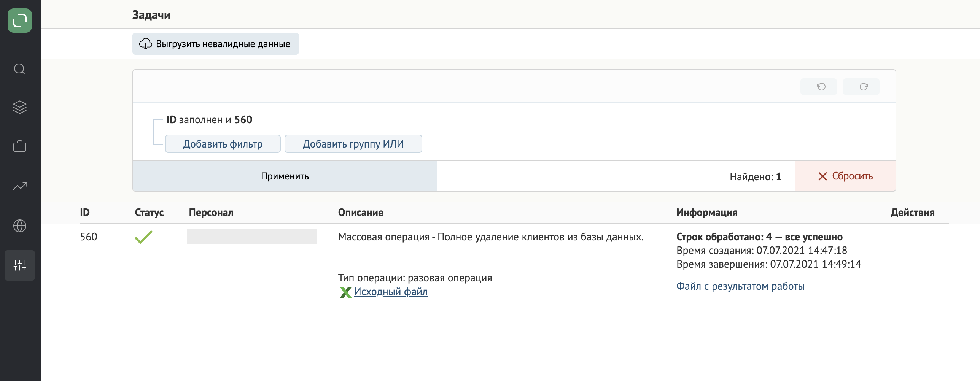Click the Информация column header
Screen dimensions: 980x381
tap(707, 213)
